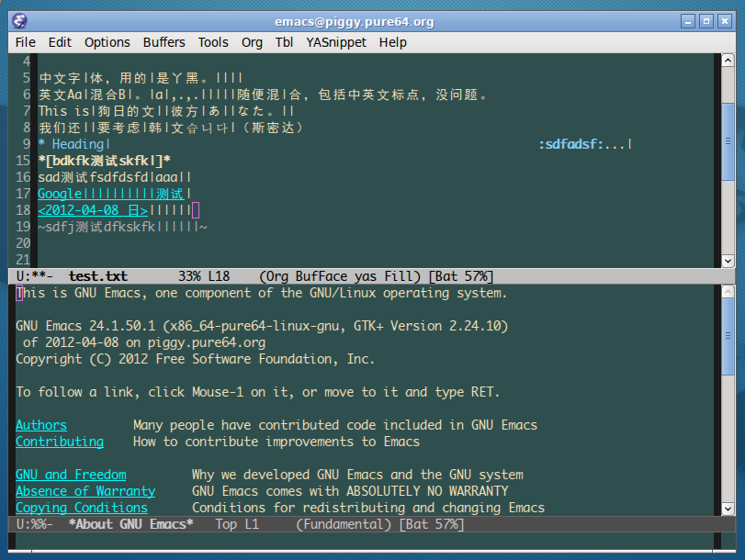Open the Absence of Warranty link
This screenshot has height=560, width=745.
[85, 491]
